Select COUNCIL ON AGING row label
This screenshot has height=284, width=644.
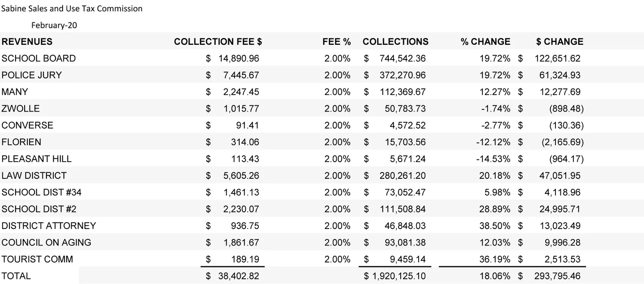(x=46, y=242)
